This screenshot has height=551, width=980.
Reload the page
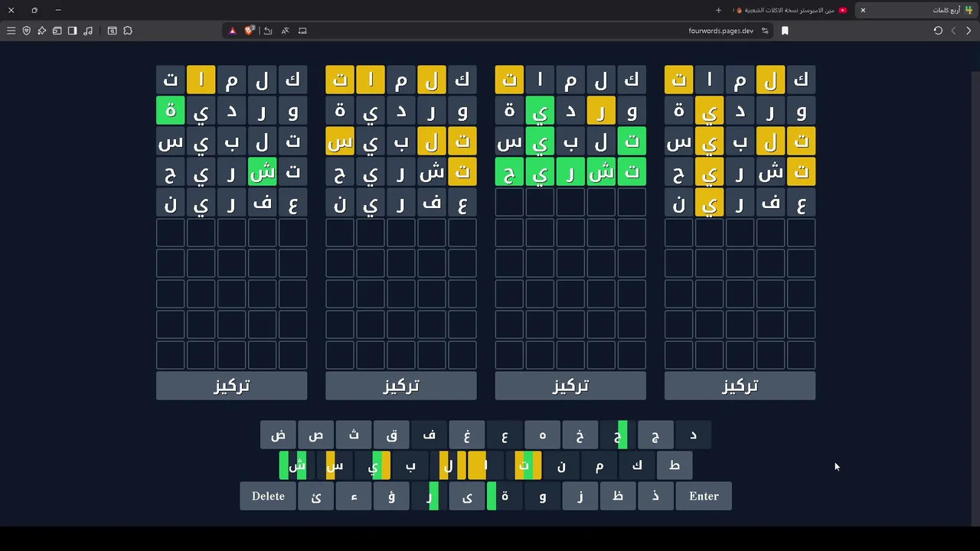click(938, 31)
